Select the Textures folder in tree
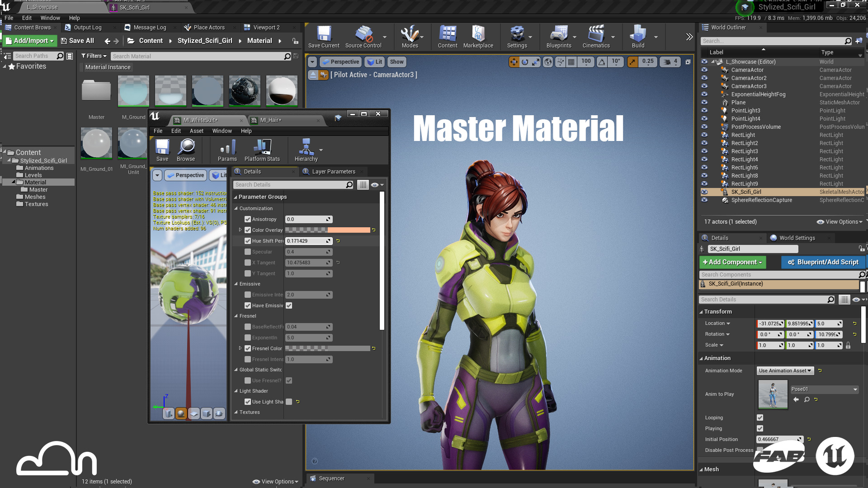The width and height of the screenshot is (868, 488). coord(36,204)
